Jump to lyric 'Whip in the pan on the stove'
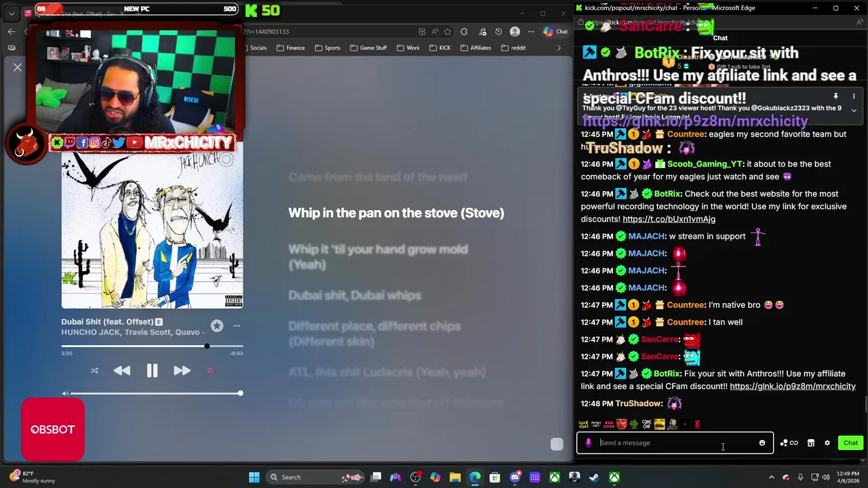This screenshot has width=868, height=488. 396,213
